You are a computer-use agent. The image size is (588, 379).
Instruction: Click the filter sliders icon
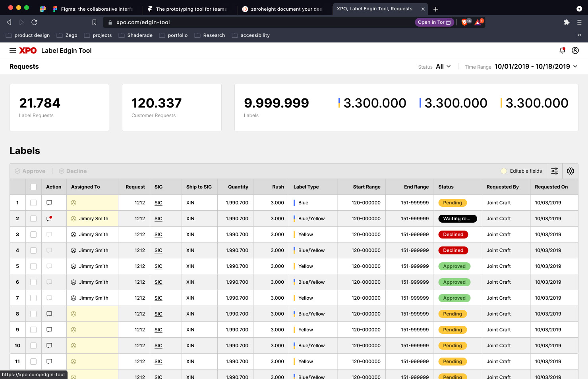pyautogui.click(x=555, y=171)
